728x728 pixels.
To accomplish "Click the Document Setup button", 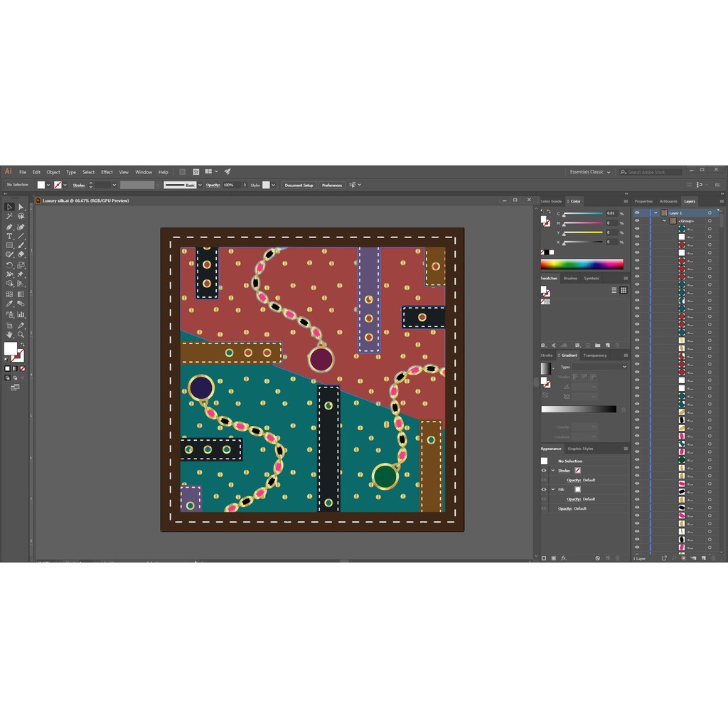I will pyautogui.click(x=299, y=185).
